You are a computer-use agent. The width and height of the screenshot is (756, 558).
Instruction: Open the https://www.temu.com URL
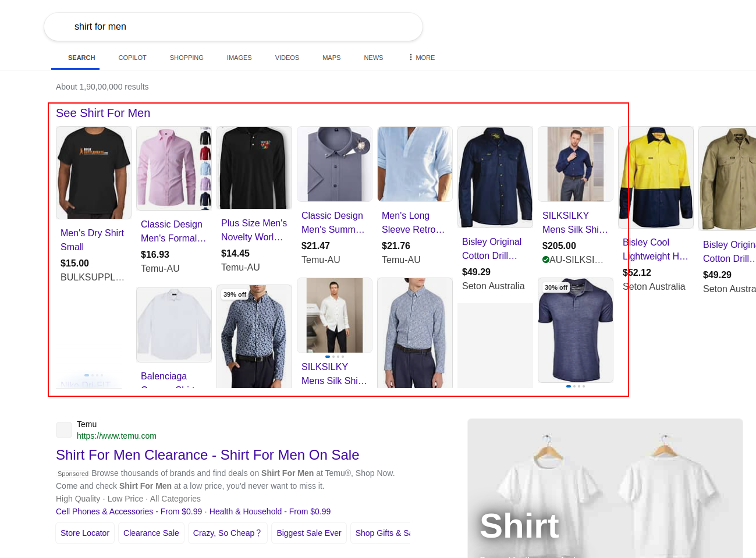coord(116,436)
